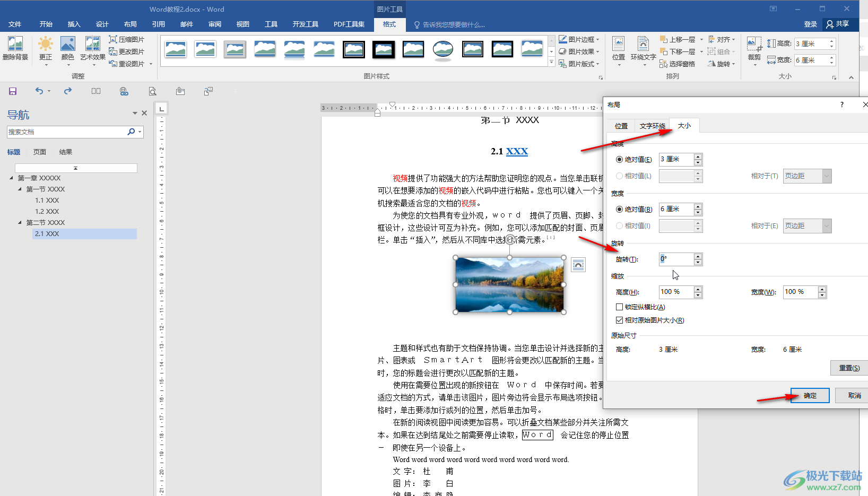This screenshot has width=868, height=496.
Task: Collapse the 第一章 XXXXX tree node
Action: pyautogui.click(x=11, y=178)
